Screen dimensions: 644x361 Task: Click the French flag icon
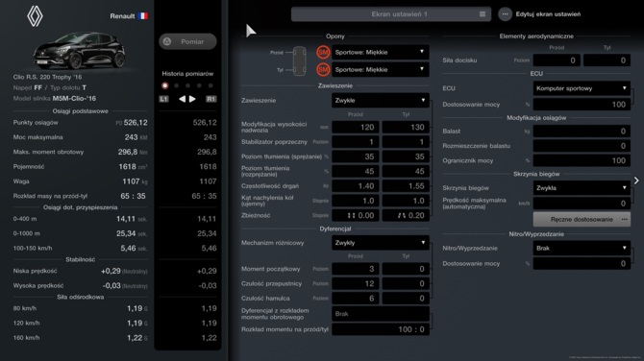[x=143, y=16]
